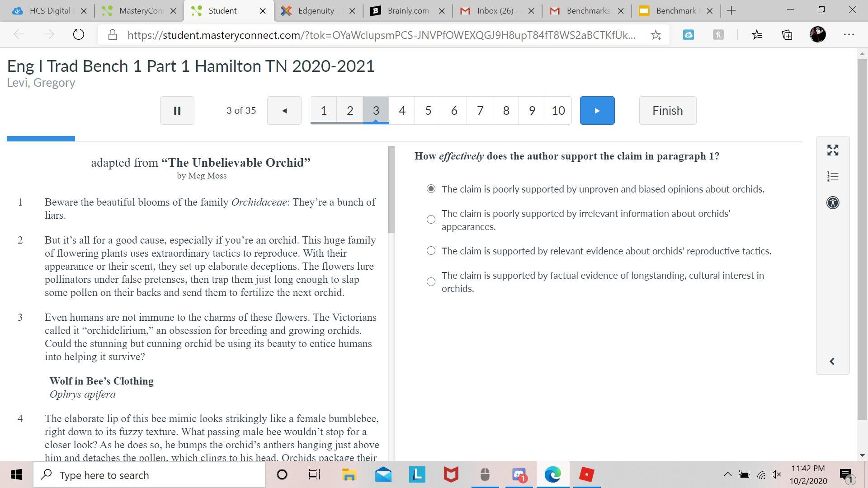Viewport: 868px width, 488px height.
Task: Refresh the browser page
Action: [78, 35]
